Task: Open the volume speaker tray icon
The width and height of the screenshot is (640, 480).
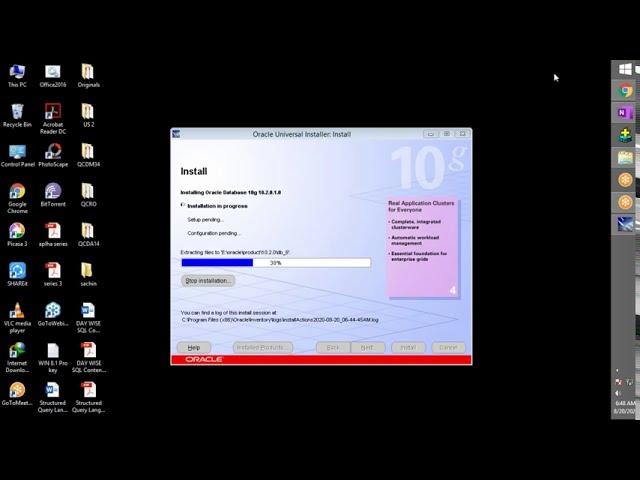Action: click(x=618, y=393)
